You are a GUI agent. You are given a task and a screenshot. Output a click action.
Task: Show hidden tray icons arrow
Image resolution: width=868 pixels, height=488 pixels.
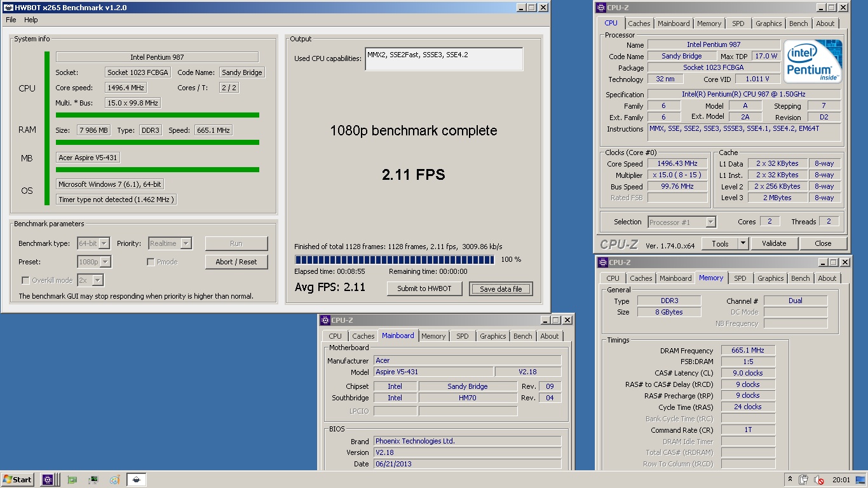tap(790, 480)
